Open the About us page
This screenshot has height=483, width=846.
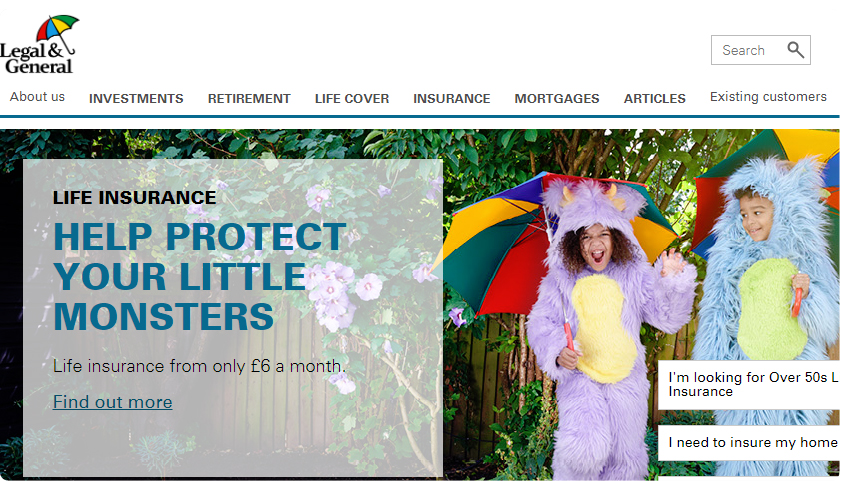point(37,97)
